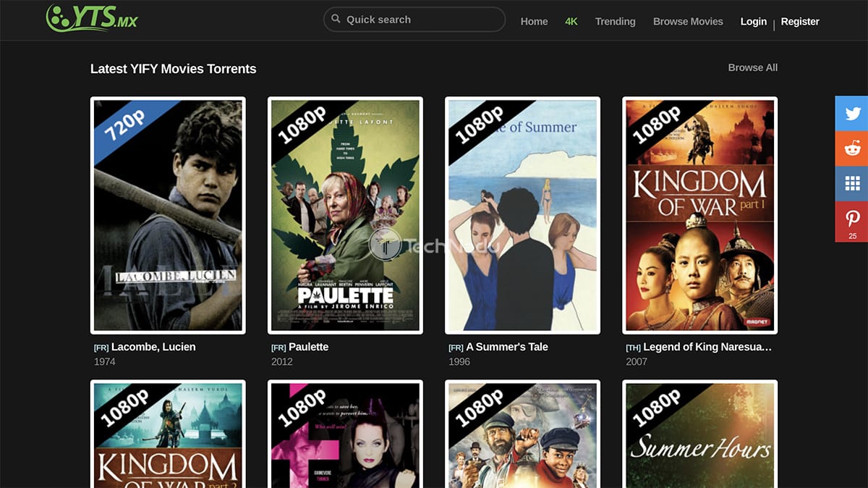Open more sharing options grid icon
Screen dimensions: 868x488
tap(853, 184)
